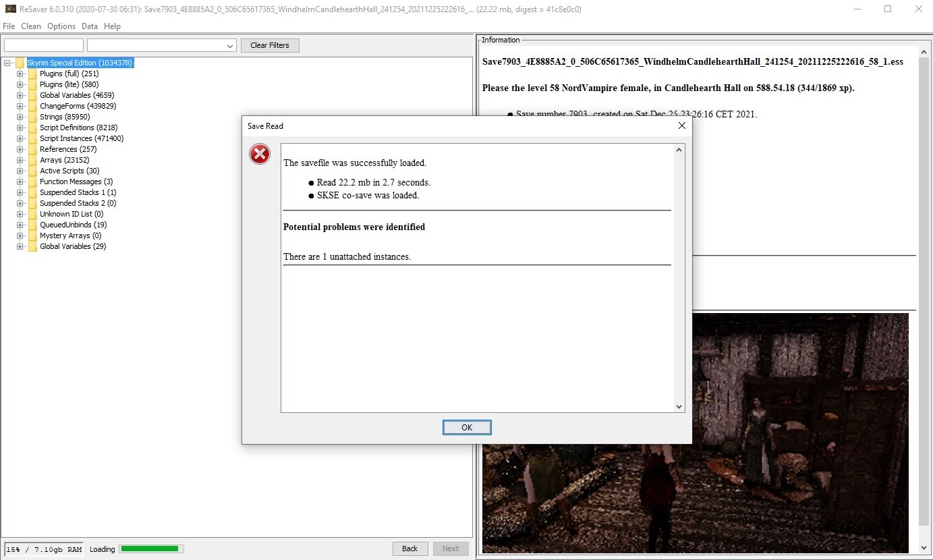
Task: Click folder icon beside Suspended Stacks 1
Action: click(x=32, y=192)
